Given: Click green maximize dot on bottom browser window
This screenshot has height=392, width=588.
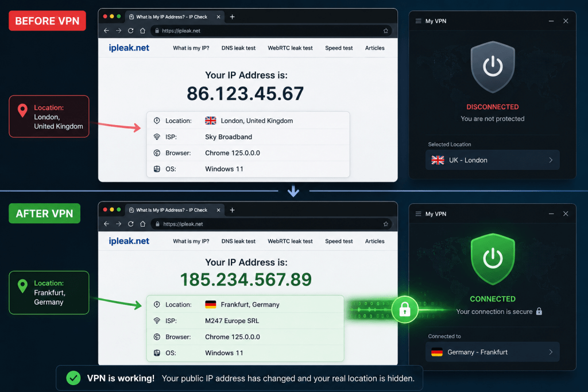Looking at the screenshot, I should (119, 209).
